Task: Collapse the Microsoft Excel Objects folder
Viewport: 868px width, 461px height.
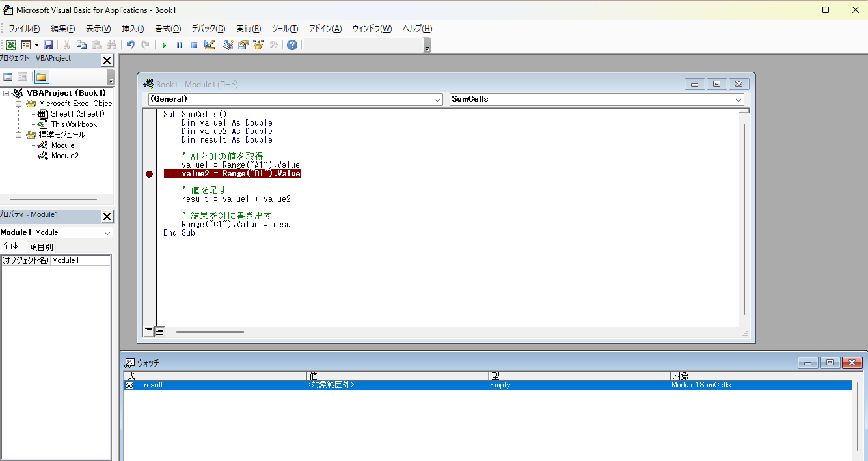Action: pyautogui.click(x=20, y=104)
